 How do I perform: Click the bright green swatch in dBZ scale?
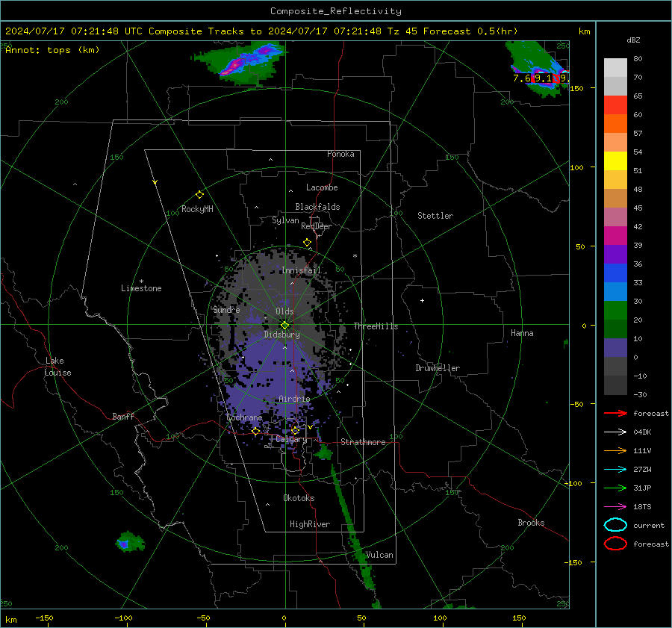tap(615, 311)
